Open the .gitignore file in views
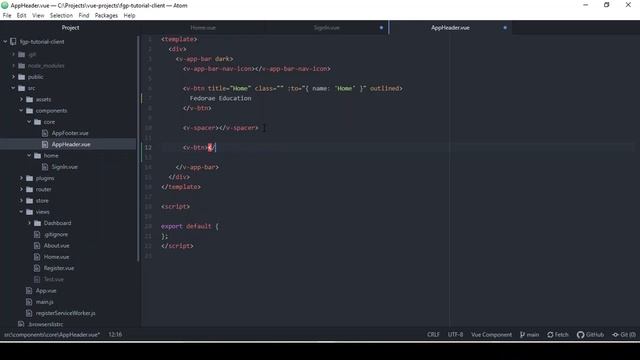Viewport: 640px width, 360px height. (x=56, y=234)
